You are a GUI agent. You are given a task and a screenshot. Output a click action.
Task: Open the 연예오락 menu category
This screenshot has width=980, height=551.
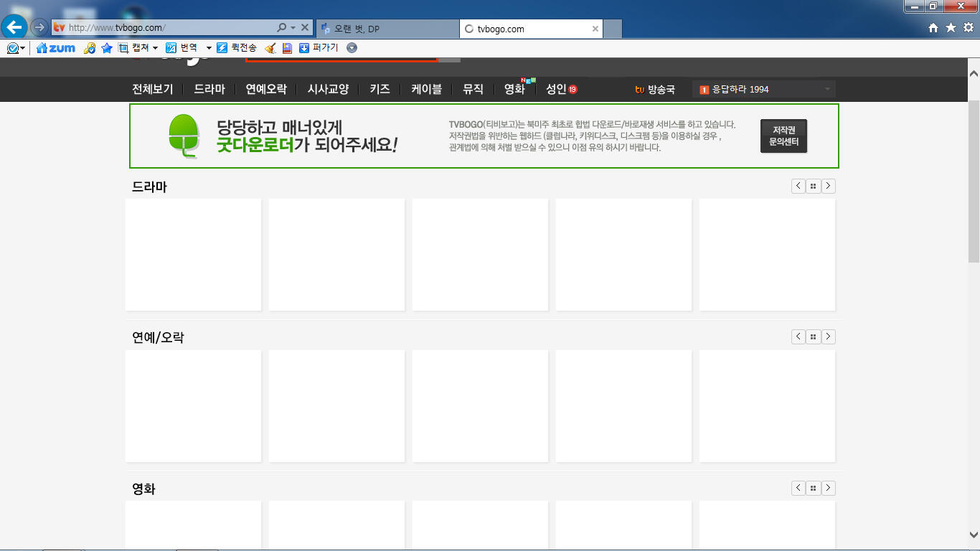(x=266, y=90)
